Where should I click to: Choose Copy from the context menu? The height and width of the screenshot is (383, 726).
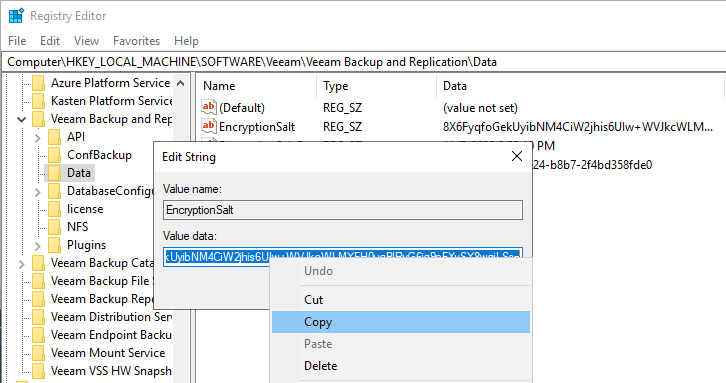[x=401, y=322]
